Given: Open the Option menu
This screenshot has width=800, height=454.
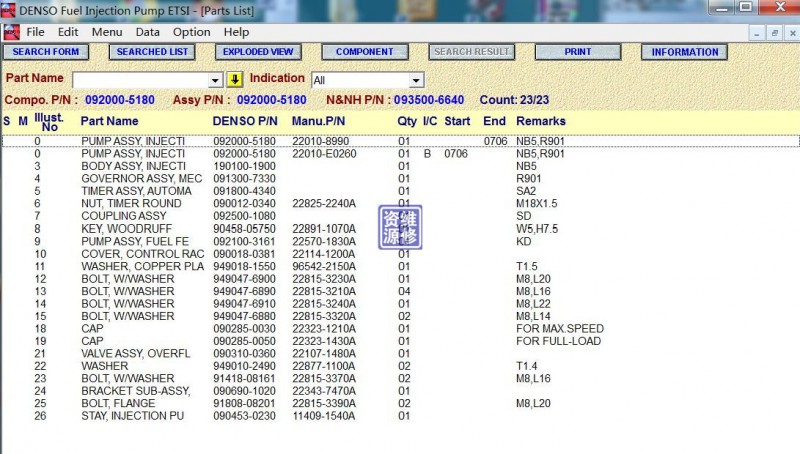Looking at the screenshot, I should point(191,32).
